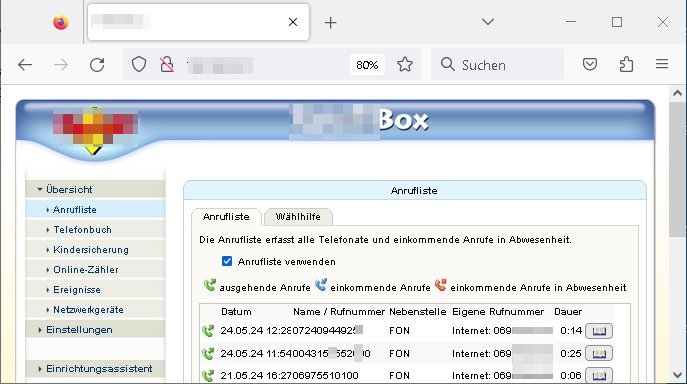The height and width of the screenshot is (384, 687).
Task: Open the Pocket save icon
Action: [x=590, y=64]
